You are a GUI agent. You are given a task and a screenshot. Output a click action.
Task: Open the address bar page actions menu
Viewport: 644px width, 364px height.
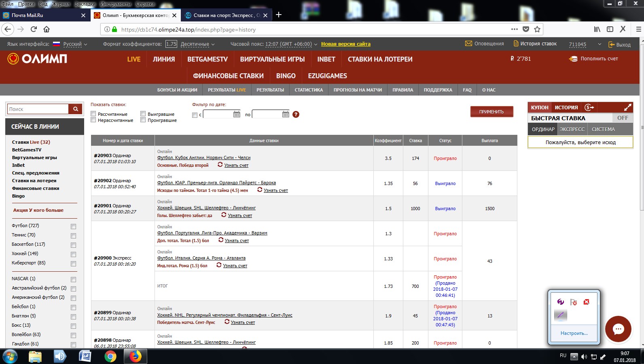coord(515,29)
